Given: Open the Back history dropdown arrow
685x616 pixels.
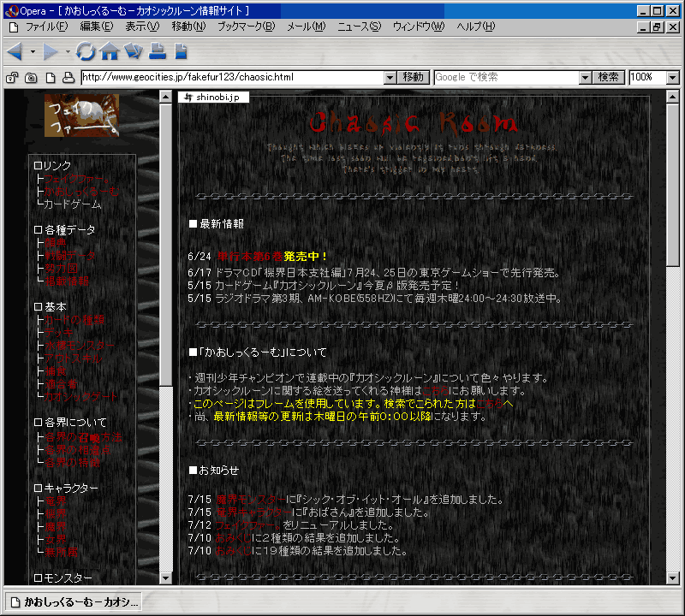Looking at the screenshot, I should [x=33, y=51].
